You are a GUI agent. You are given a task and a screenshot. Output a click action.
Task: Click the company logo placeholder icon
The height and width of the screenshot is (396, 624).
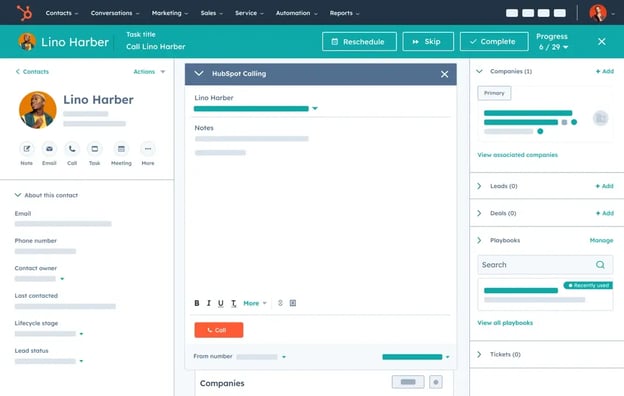pyautogui.click(x=601, y=118)
